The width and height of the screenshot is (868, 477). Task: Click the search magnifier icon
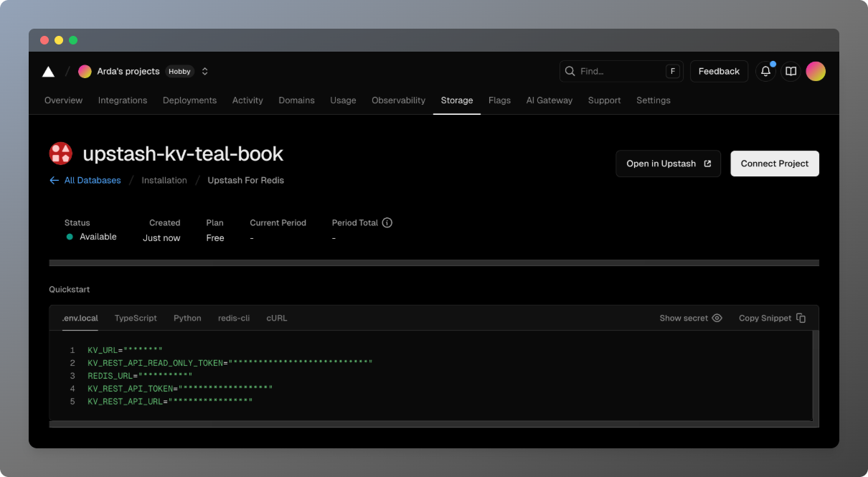(x=570, y=71)
